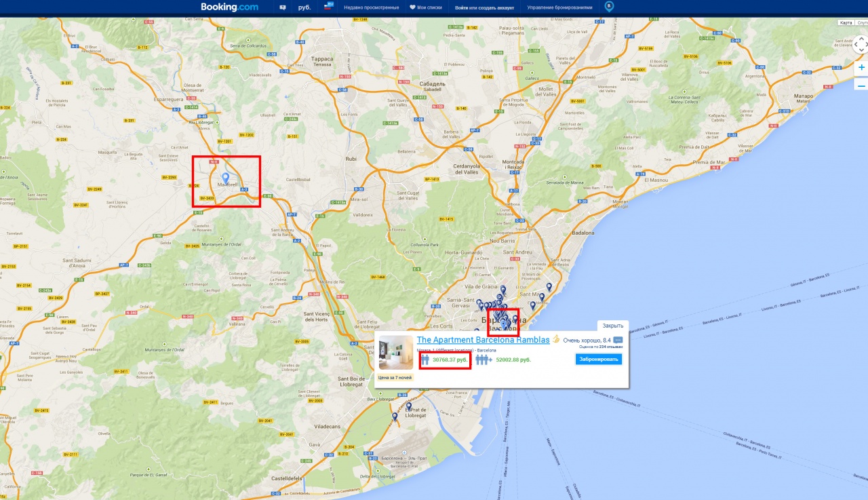Screen dimensions: 868x500
Task: Click the 52002.88 руб. price
Action: coord(513,360)
